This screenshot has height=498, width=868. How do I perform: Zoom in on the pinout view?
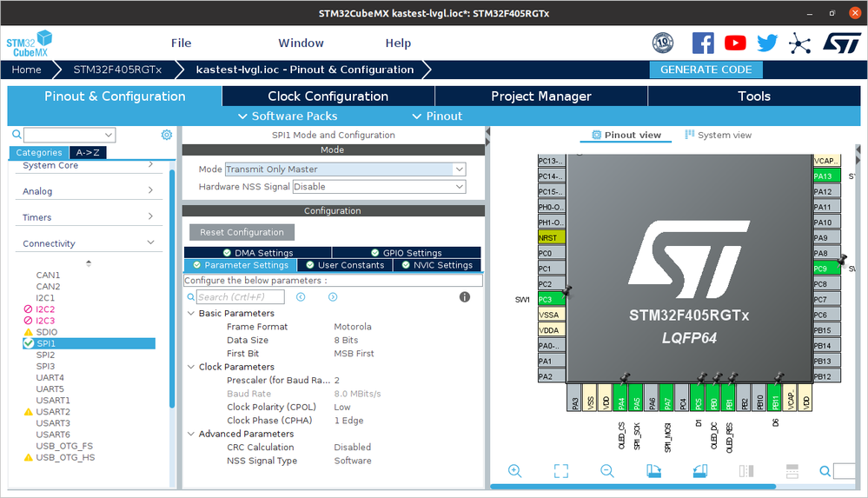515,471
